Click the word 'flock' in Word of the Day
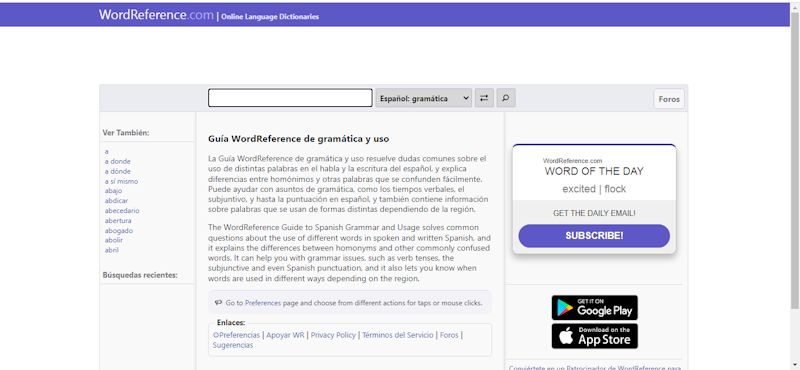Image resolution: width=800 pixels, height=370 pixels. click(615, 189)
